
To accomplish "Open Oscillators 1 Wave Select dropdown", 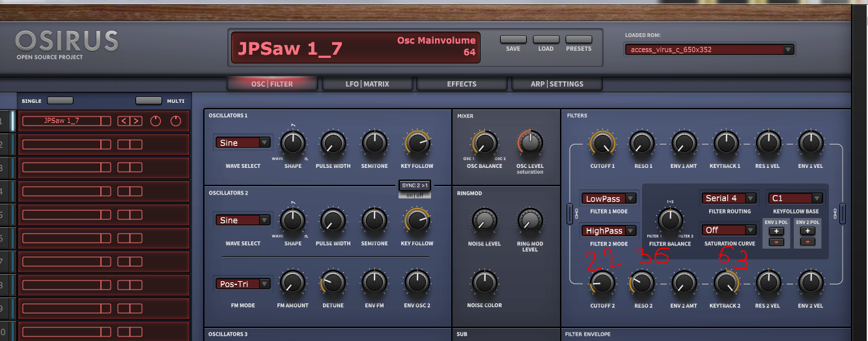I will (x=243, y=143).
